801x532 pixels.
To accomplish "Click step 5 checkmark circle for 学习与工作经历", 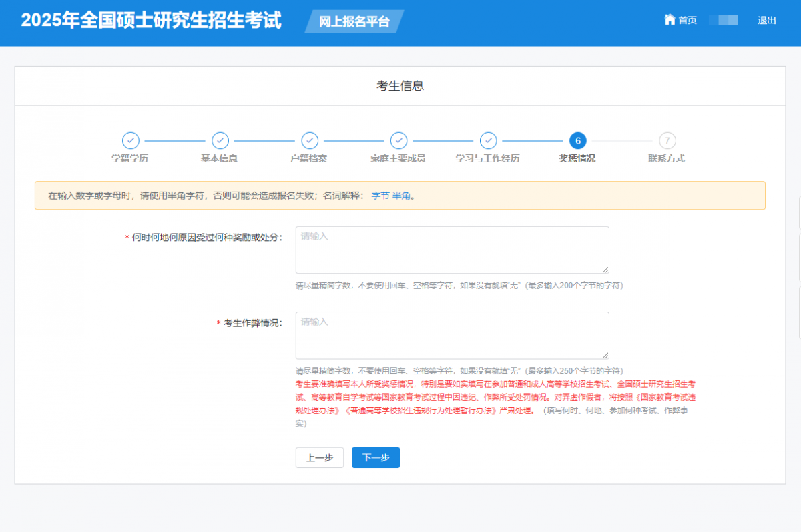I will point(488,140).
